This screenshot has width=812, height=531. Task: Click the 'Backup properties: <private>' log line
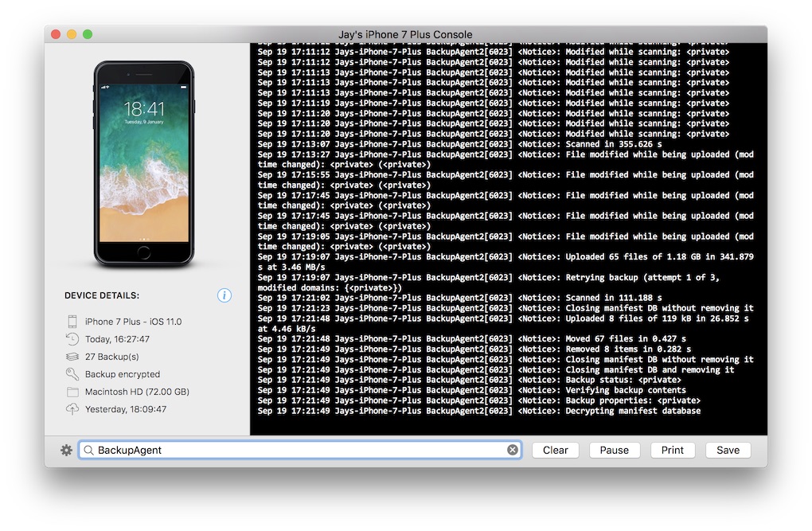479,400
